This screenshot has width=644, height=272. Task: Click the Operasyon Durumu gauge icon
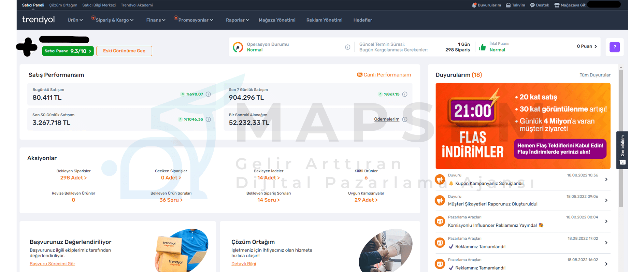[x=238, y=47]
